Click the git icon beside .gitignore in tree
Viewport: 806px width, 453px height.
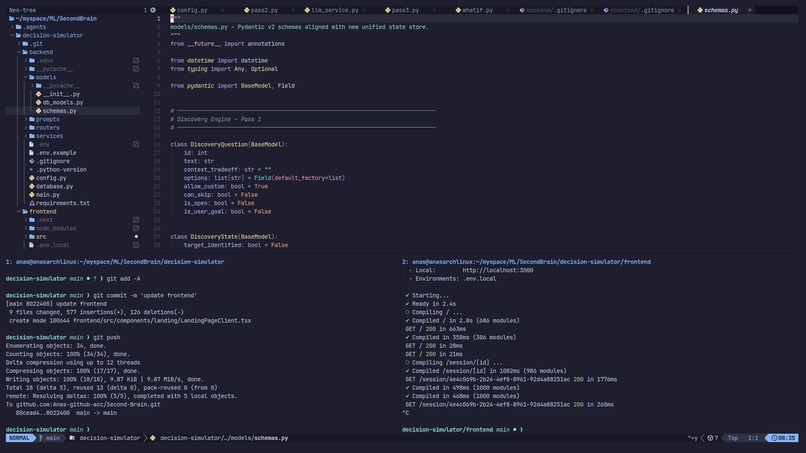click(32, 161)
